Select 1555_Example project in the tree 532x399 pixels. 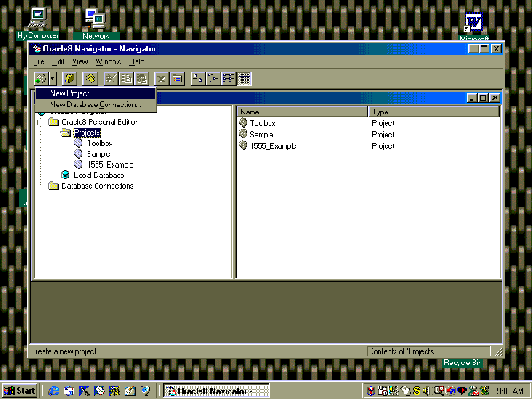click(x=110, y=165)
